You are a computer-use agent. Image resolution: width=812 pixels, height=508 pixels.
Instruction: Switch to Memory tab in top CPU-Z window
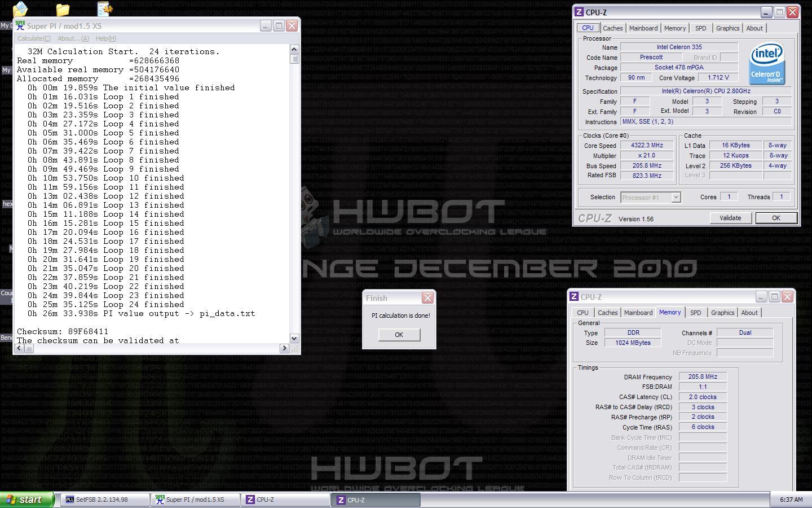[675, 28]
